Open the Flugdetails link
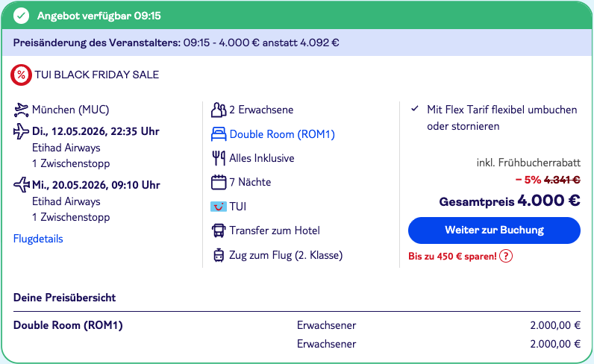 click(38, 239)
